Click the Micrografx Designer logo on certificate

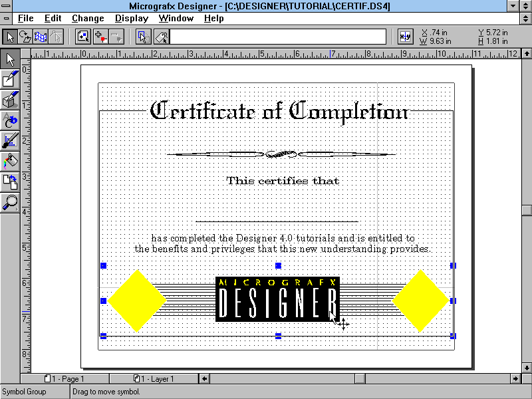pos(277,299)
